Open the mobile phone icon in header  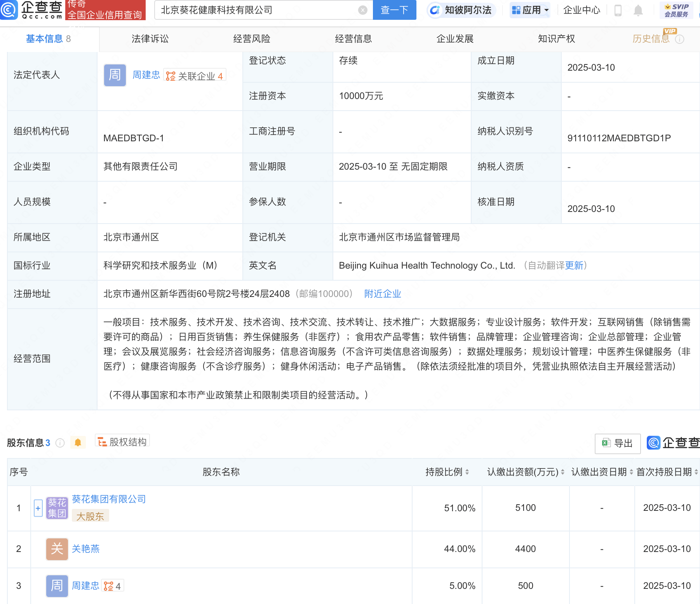pyautogui.click(x=618, y=10)
